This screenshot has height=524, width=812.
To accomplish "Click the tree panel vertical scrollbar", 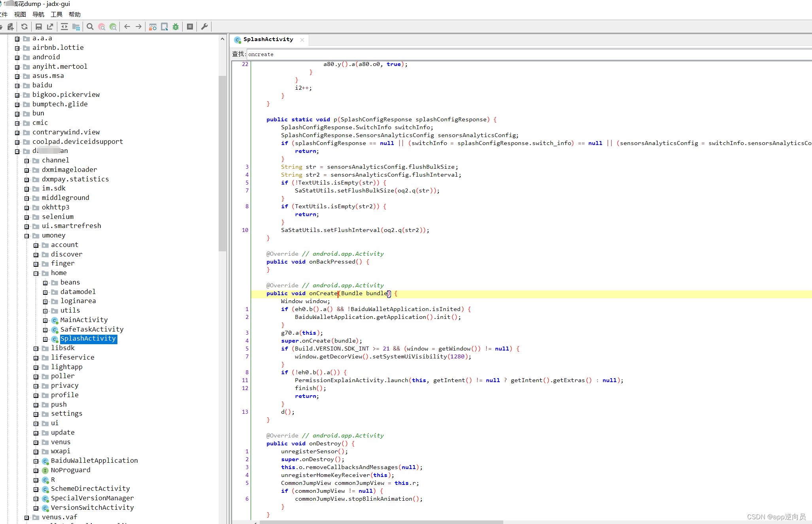I will click(x=222, y=164).
